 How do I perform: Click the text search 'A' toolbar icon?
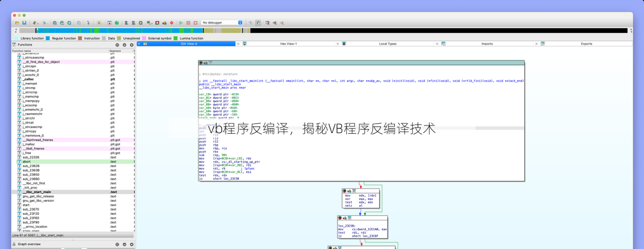(x=98, y=23)
